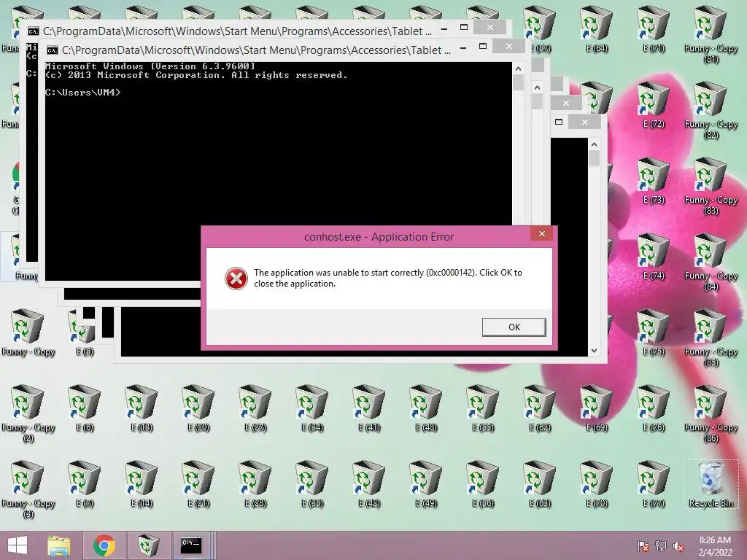Click scroll-up arrow of front Command Prompt

coord(518,69)
